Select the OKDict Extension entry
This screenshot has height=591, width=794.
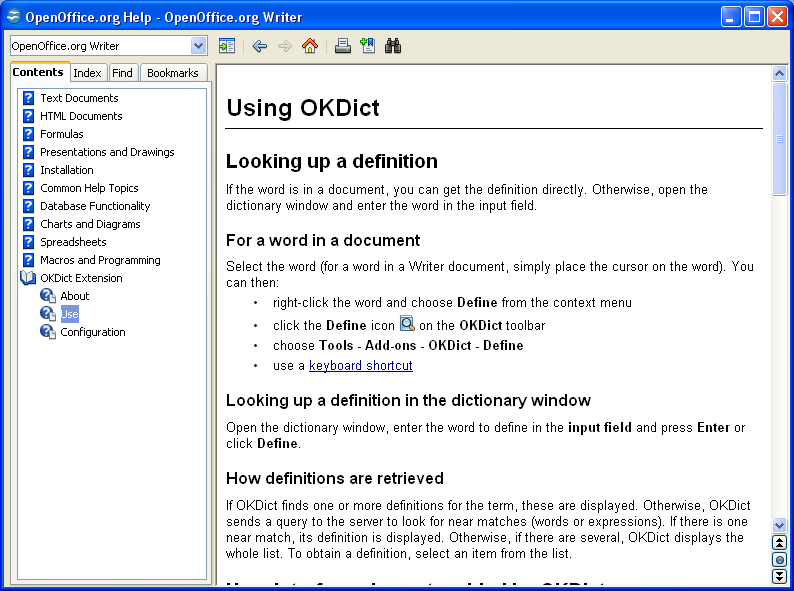81,278
